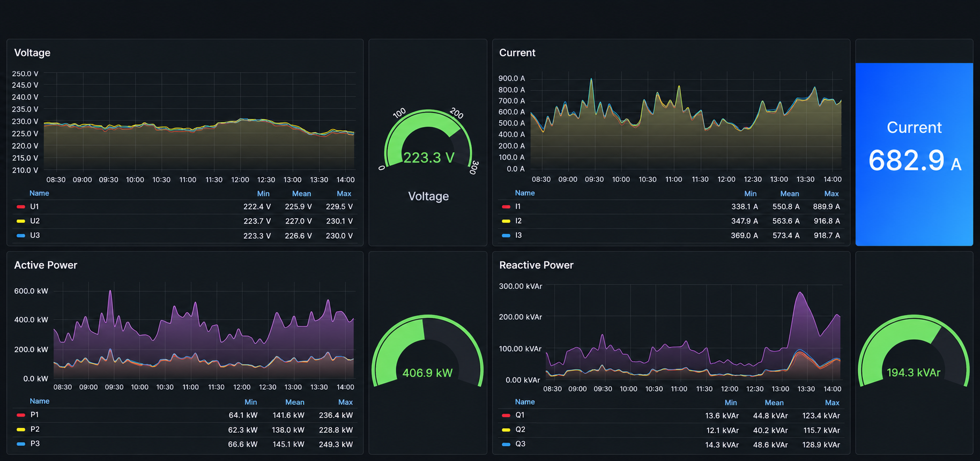This screenshot has width=980, height=461.
Task: Toggle I3 series in Current legend
Action: click(518, 235)
